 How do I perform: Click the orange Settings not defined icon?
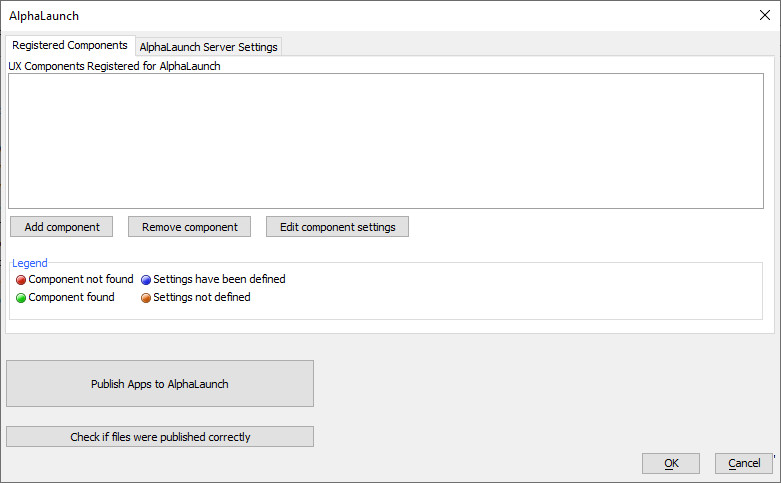pyautogui.click(x=146, y=298)
